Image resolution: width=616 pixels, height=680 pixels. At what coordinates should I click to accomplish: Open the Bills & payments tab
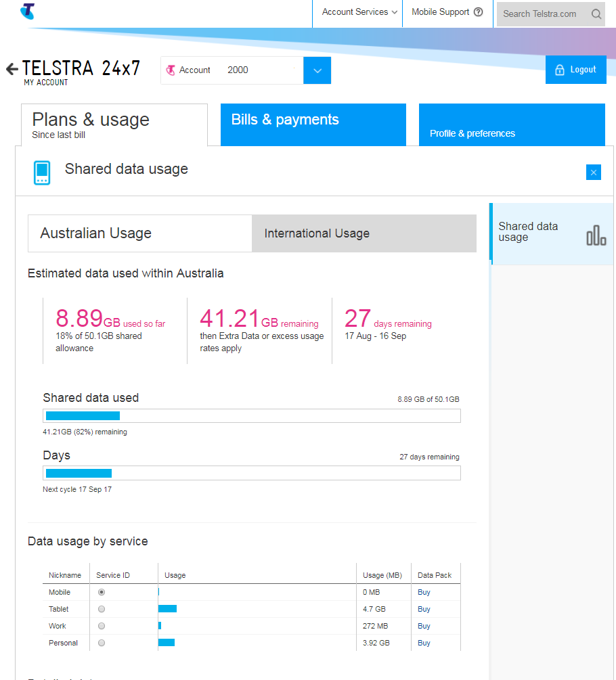[x=313, y=124]
